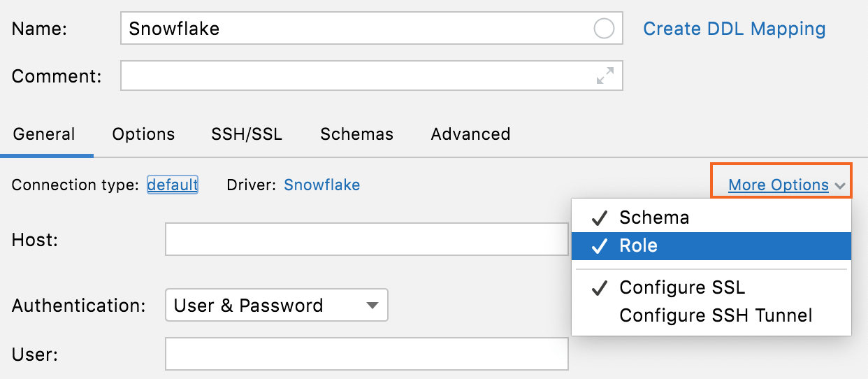
Task: Switch to the Options tab
Action: [x=143, y=134]
